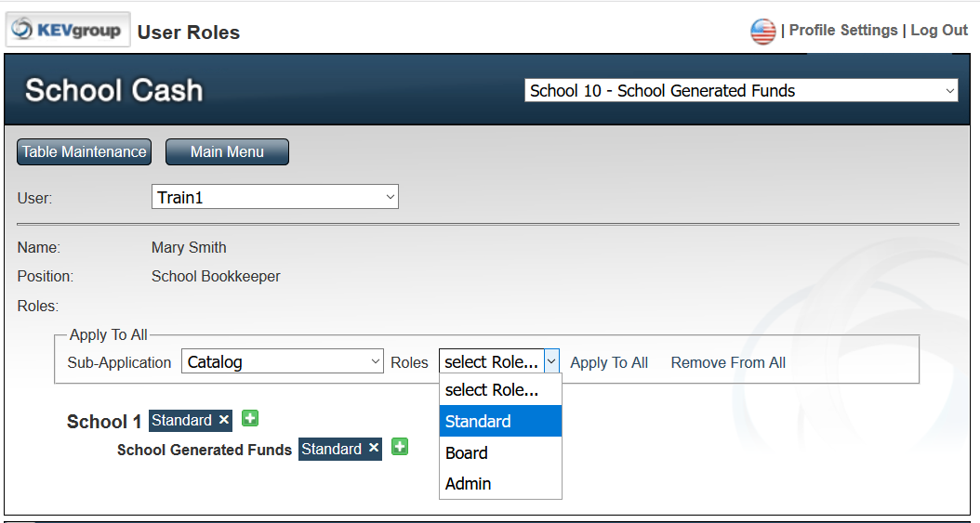The height and width of the screenshot is (523, 980).
Task: Open Profile Settings
Action: pos(843,30)
